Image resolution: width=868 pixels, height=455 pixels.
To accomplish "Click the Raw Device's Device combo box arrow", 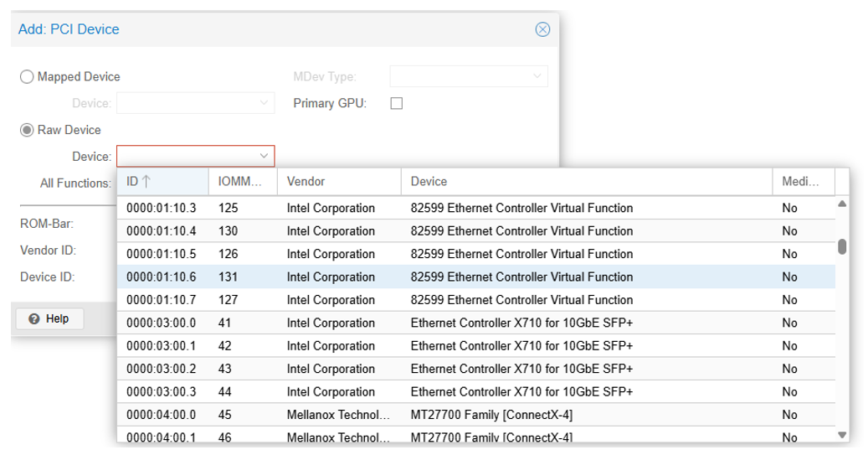I will click(264, 157).
